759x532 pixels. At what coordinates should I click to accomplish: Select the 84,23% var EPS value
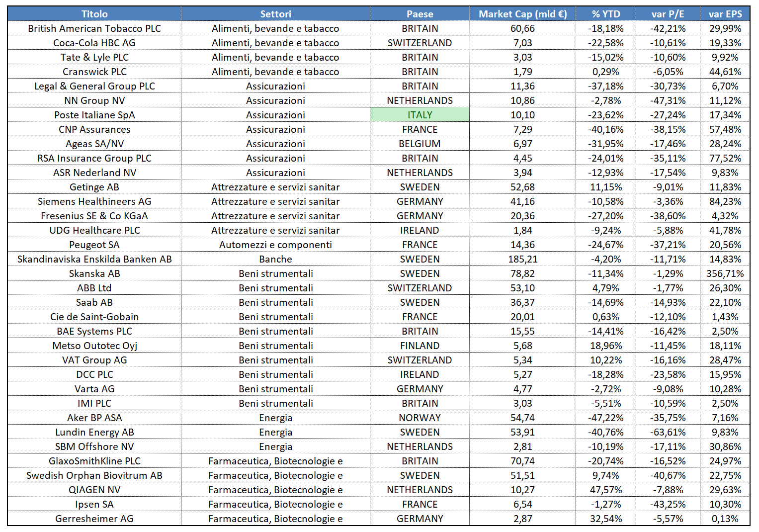725,201
